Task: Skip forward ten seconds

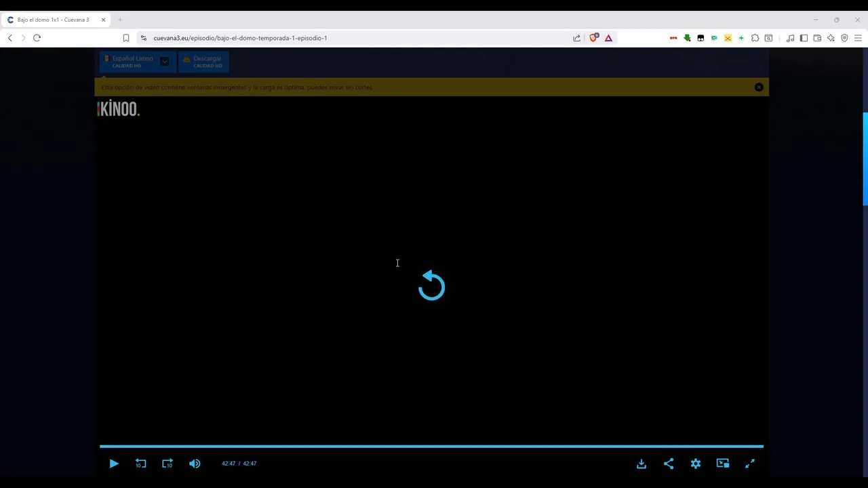Action: (167, 464)
